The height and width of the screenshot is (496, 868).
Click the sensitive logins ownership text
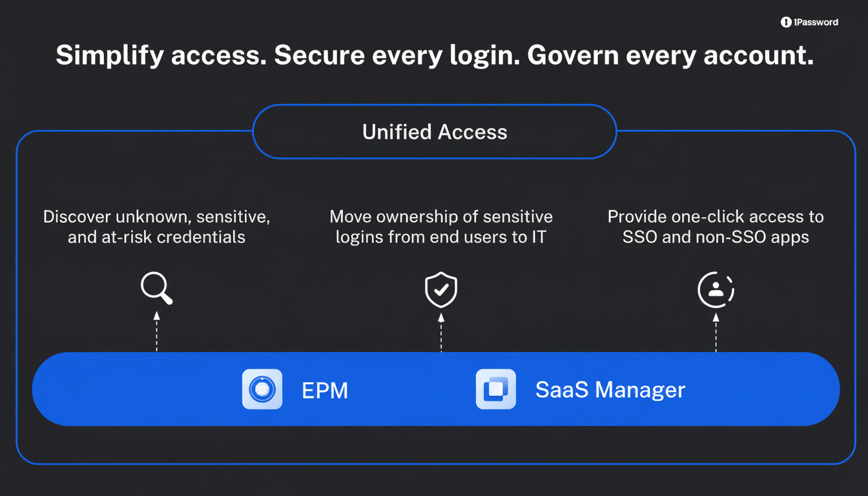pyautogui.click(x=441, y=227)
